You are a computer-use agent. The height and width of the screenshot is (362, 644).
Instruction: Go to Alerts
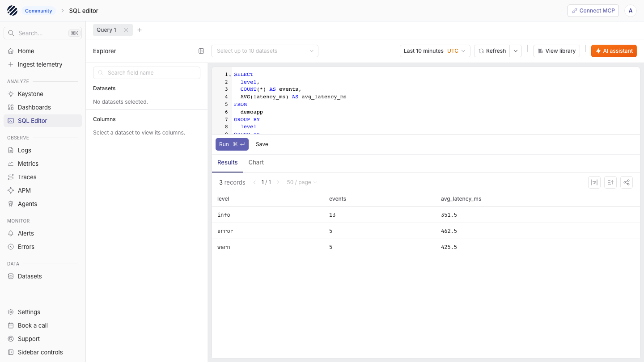43,233
